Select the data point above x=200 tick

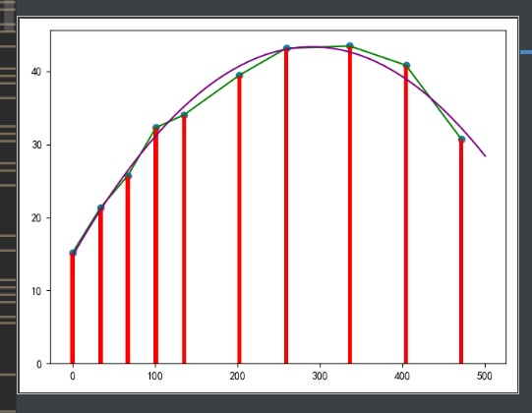click(239, 76)
